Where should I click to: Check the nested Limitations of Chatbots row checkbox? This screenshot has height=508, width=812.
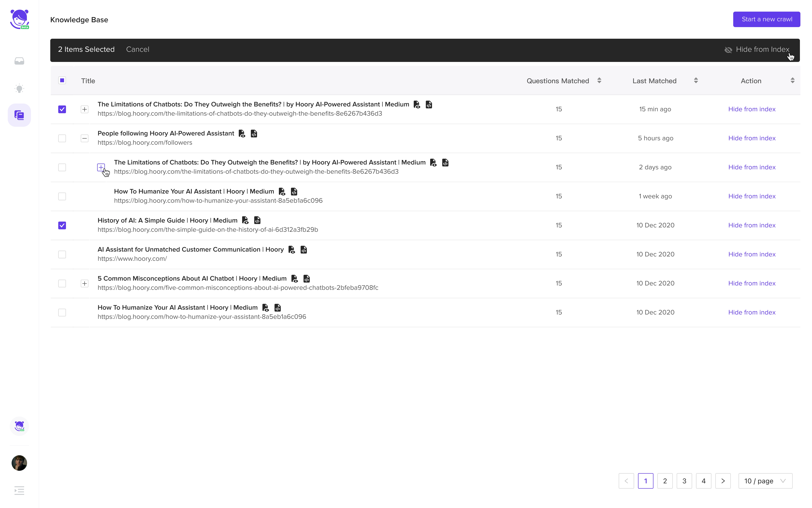(62, 167)
